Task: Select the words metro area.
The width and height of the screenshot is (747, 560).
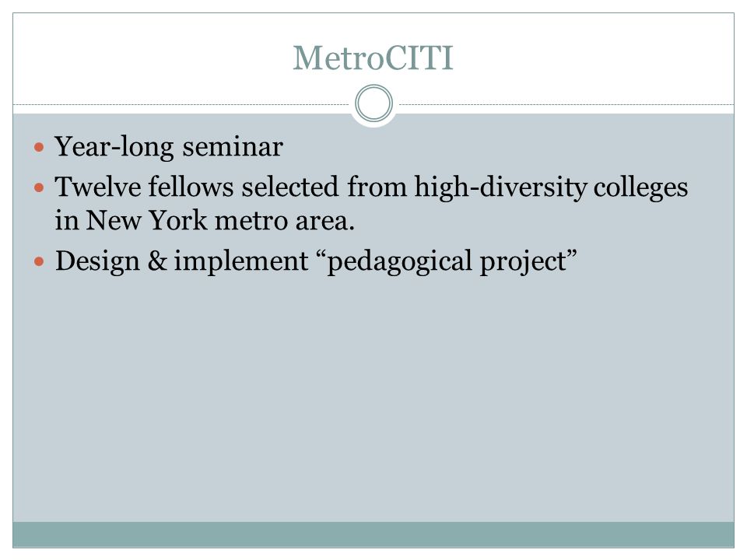Action: pos(285,222)
